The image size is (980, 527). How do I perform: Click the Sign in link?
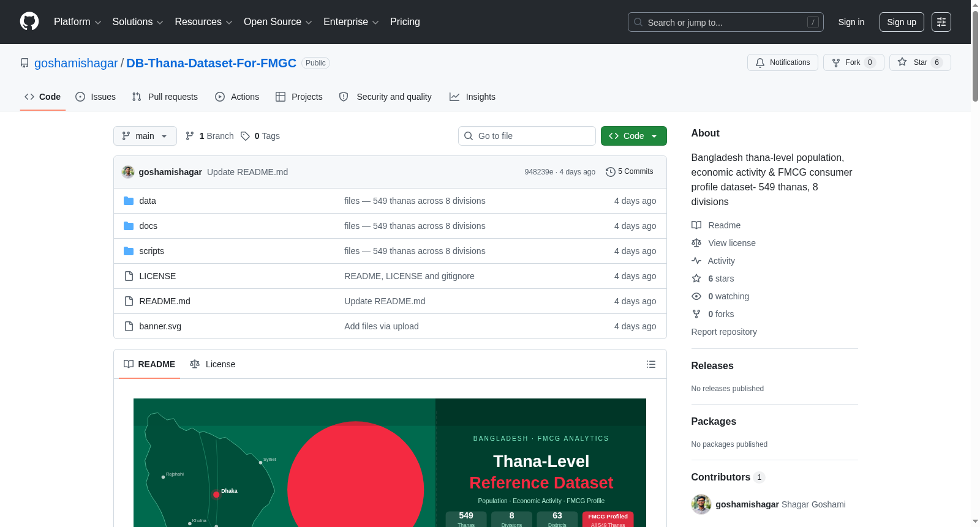point(851,22)
